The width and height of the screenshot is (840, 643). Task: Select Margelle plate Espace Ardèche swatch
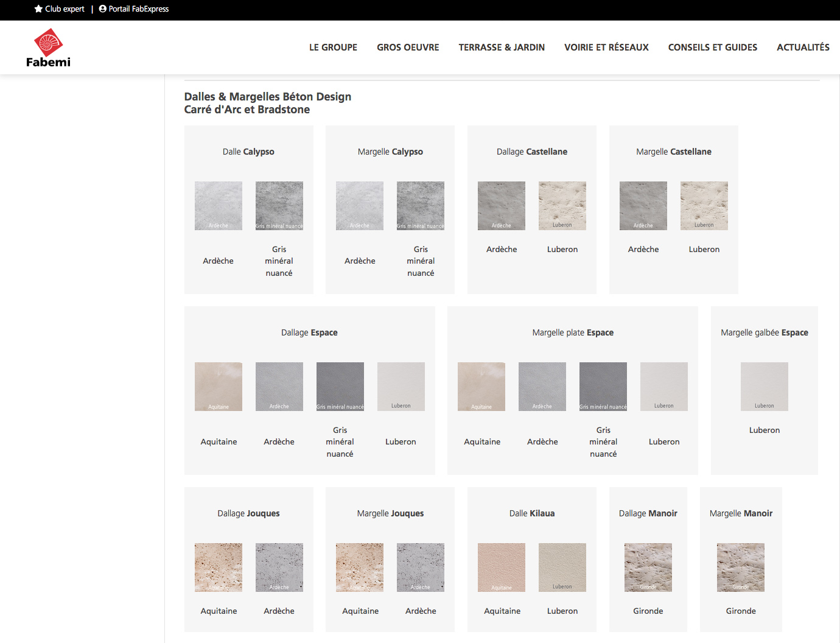click(x=542, y=387)
